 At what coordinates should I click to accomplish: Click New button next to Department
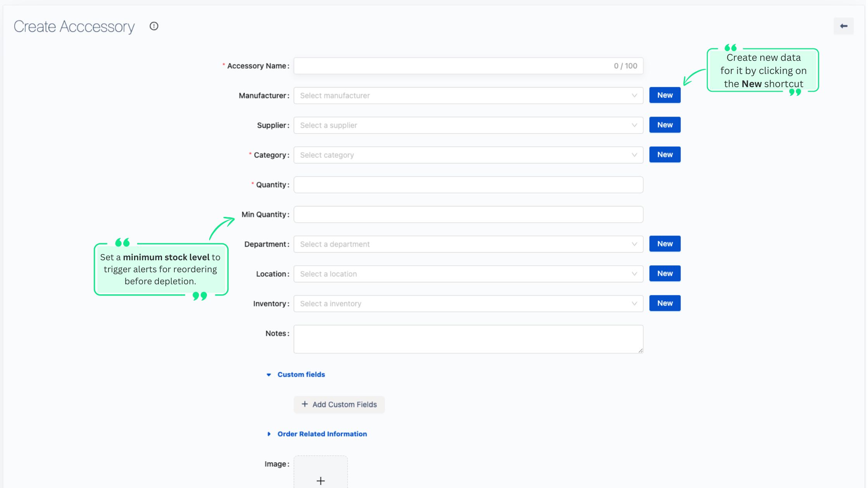665,244
